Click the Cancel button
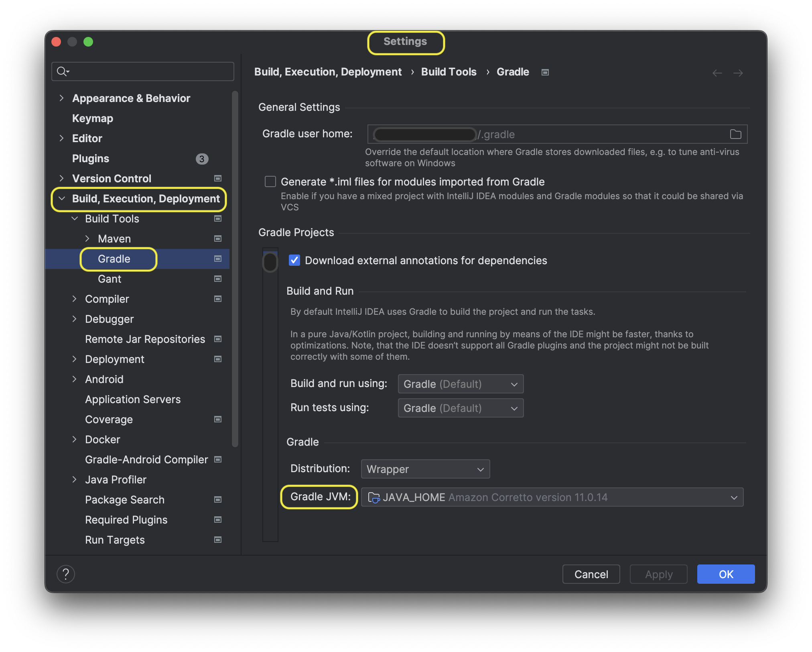Screen dimensions: 812x652 591,574
